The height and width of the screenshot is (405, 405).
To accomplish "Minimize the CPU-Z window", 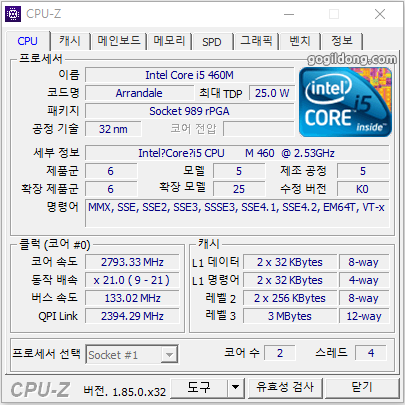I will pyautogui.click(x=289, y=14).
